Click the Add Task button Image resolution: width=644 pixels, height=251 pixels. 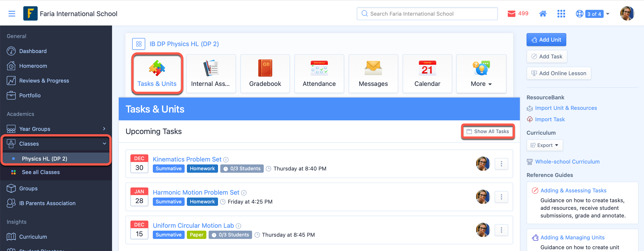click(x=547, y=56)
